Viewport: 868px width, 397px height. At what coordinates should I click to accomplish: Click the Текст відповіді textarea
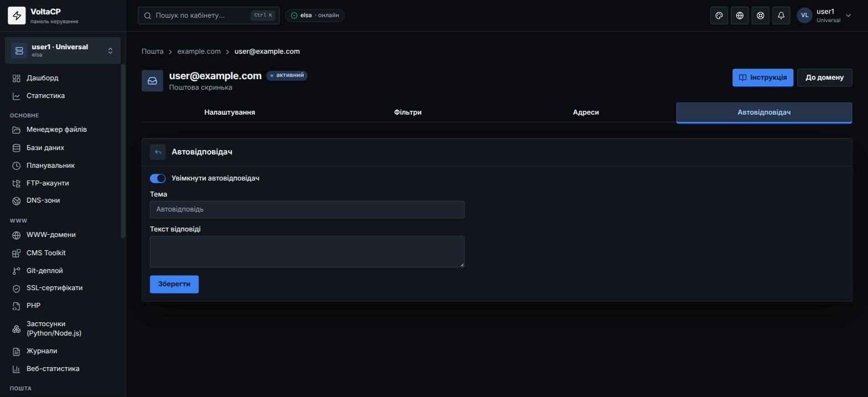point(307,252)
